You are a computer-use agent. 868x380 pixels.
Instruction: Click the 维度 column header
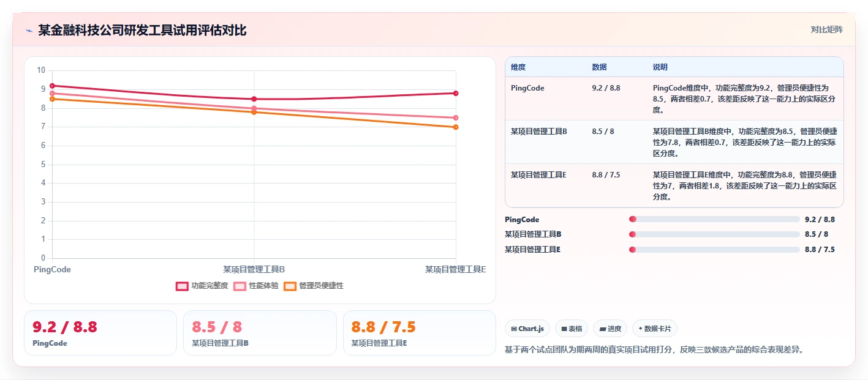(x=518, y=67)
